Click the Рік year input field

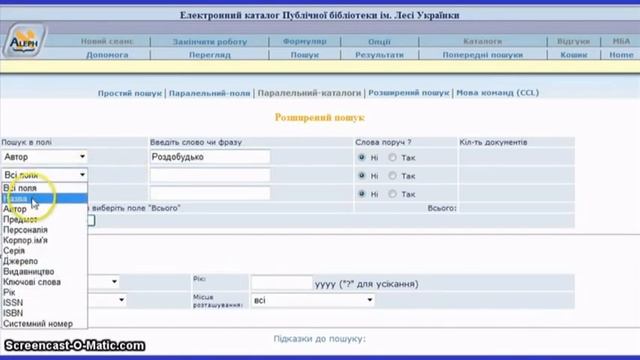pyautogui.click(x=282, y=283)
